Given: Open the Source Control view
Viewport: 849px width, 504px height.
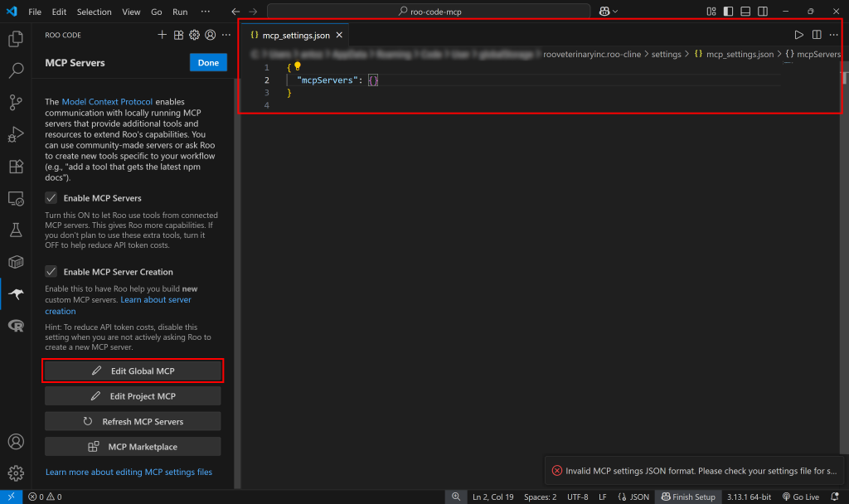Looking at the screenshot, I should point(17,102).
